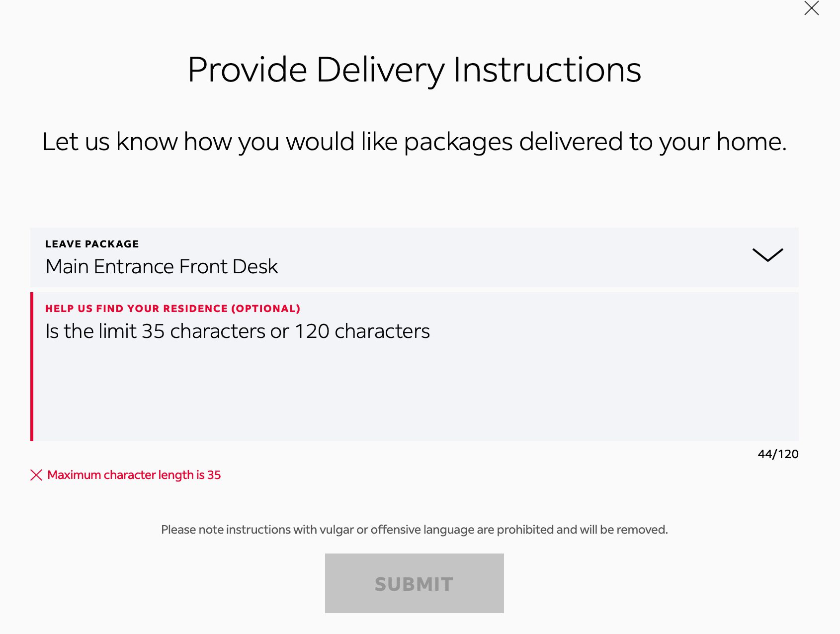
Task: Click the typed text in residence field
Action: (237, 331)
